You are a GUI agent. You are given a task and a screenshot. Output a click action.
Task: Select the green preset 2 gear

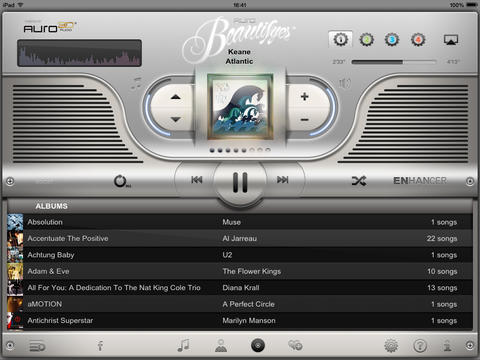tap(366, 40)
